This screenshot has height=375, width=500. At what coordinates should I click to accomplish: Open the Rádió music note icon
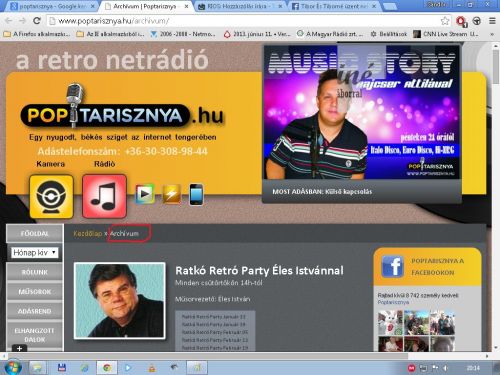tap(104, 196)
